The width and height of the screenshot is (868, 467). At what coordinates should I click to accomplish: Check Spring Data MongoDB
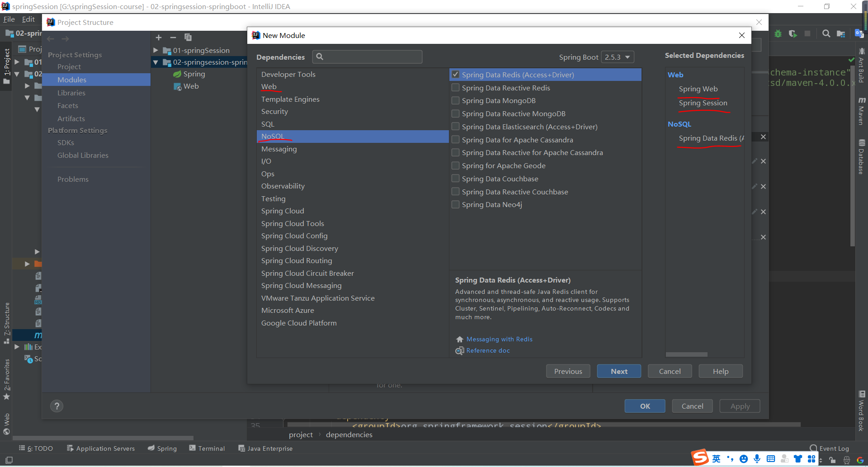[455, 100]
